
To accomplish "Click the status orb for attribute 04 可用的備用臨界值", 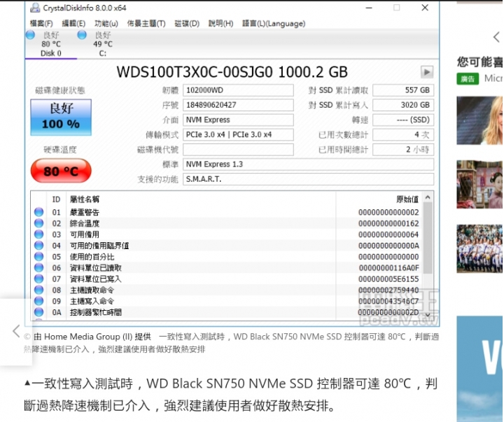I will click(x=39, y=246).
